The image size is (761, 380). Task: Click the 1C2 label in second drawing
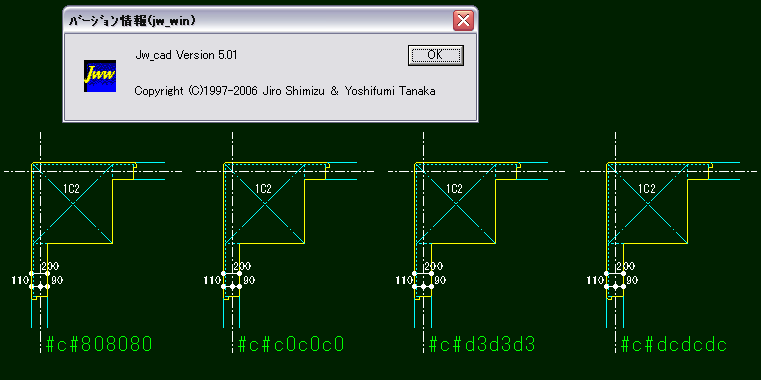point(263,189)
